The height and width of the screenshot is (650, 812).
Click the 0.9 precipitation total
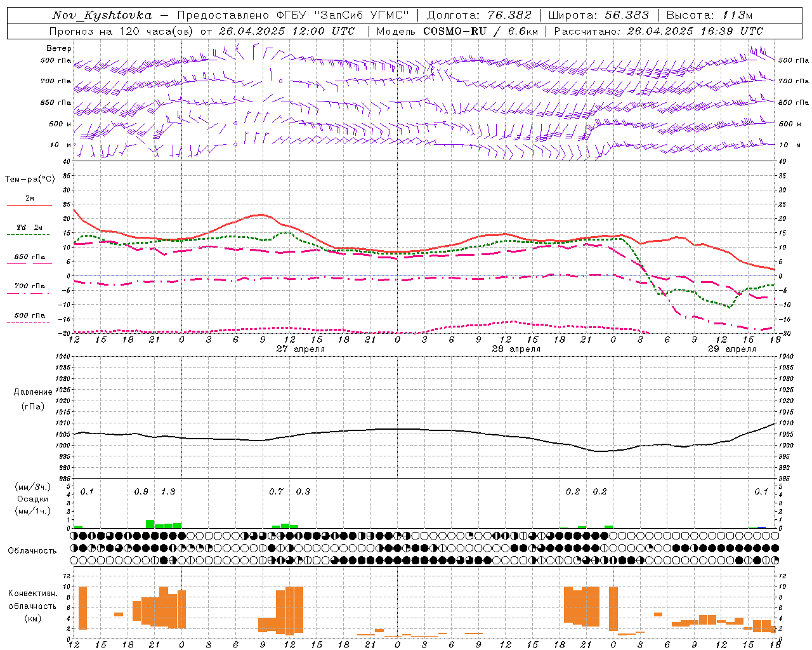[x=141, y=492]
